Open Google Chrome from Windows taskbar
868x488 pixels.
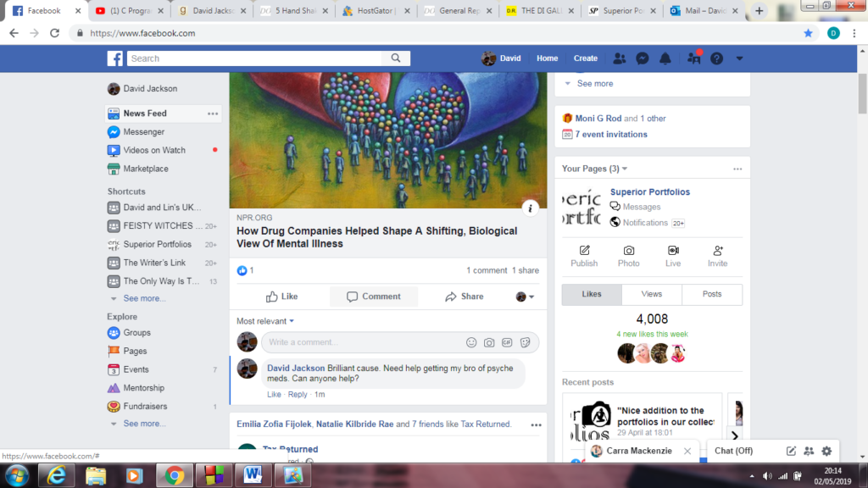pyautogui.click(x=175, y=475)
